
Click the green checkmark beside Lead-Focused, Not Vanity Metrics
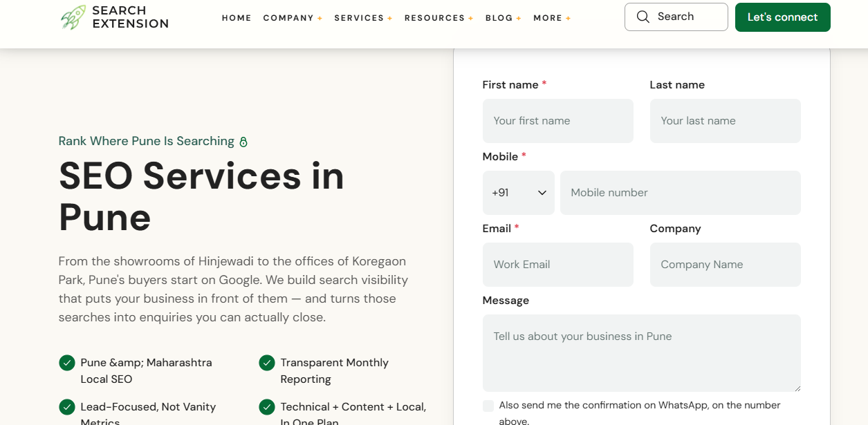67,407
